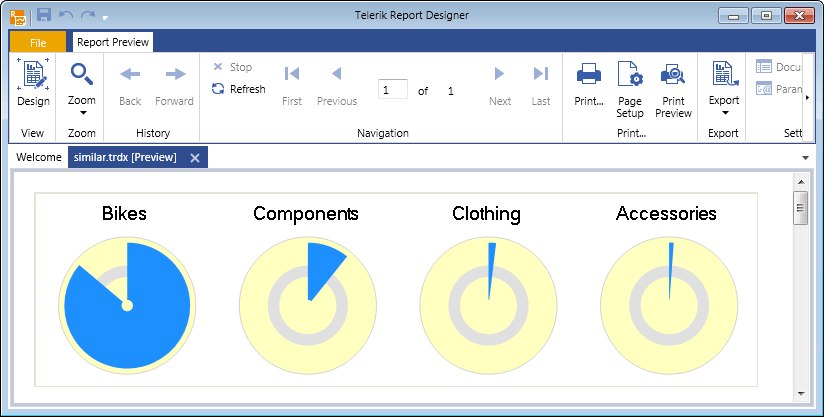Click the Components heading
Viewport: 824px width, 417px height.
(306, 214)
